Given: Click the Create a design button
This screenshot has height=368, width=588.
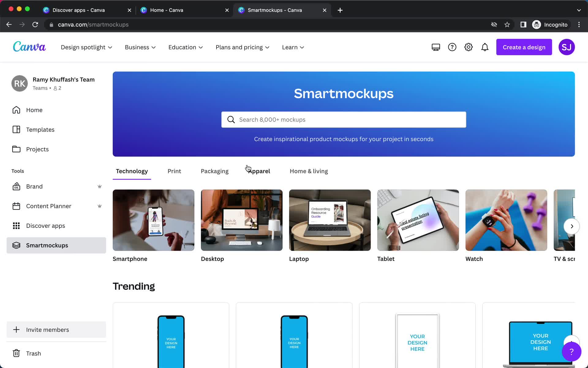Looking at the screenshot, I should tap(524, 47).
